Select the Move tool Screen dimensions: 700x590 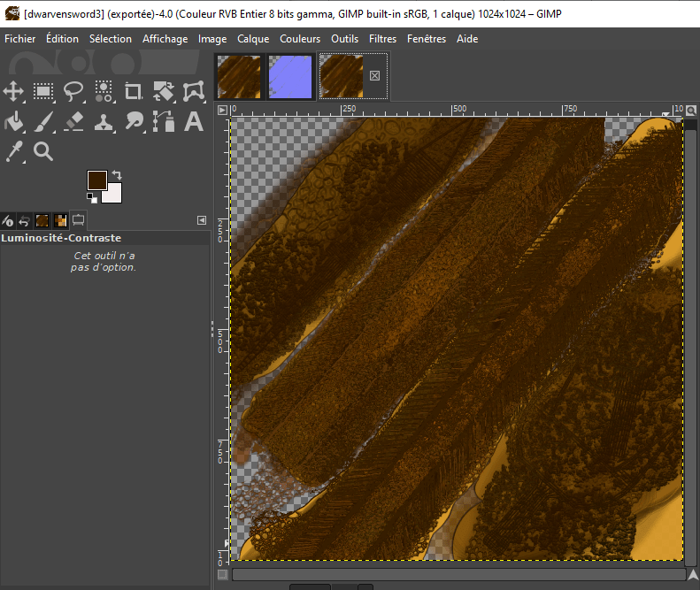click(13, 91)
